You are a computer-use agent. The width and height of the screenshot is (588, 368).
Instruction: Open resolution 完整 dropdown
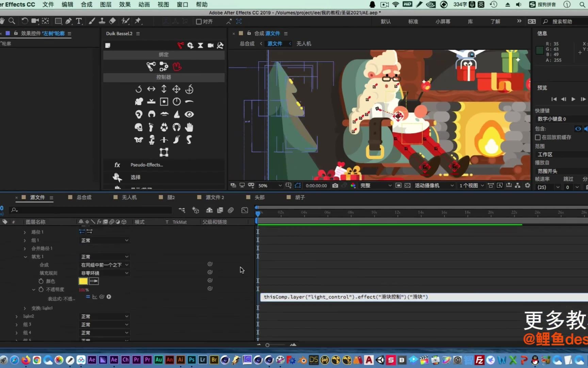(x=376, y=185)
